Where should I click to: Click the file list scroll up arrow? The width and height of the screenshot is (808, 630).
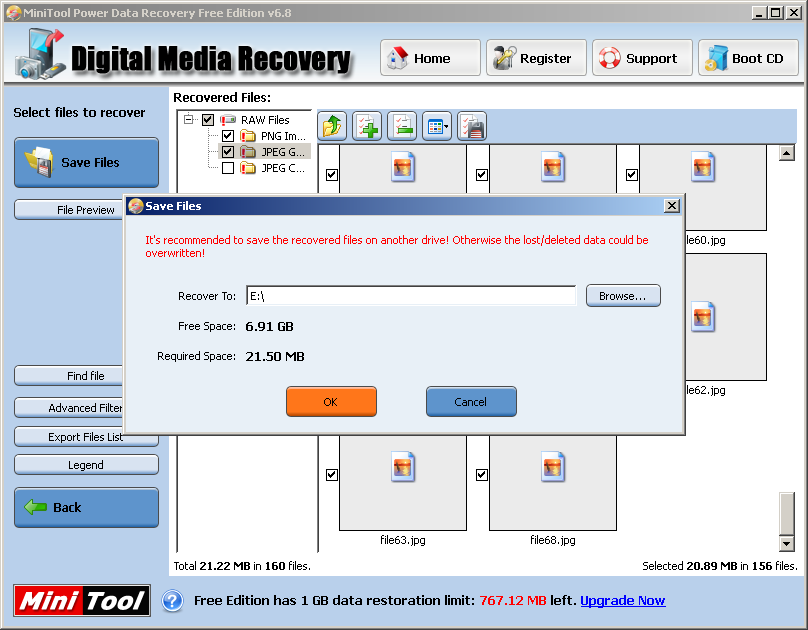tap(786, 153)
